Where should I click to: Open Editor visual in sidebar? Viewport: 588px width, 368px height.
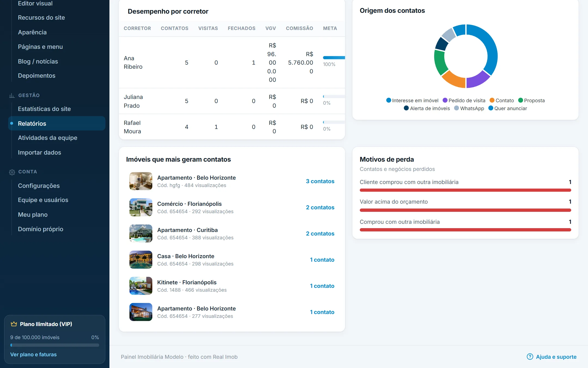(35, 3)
